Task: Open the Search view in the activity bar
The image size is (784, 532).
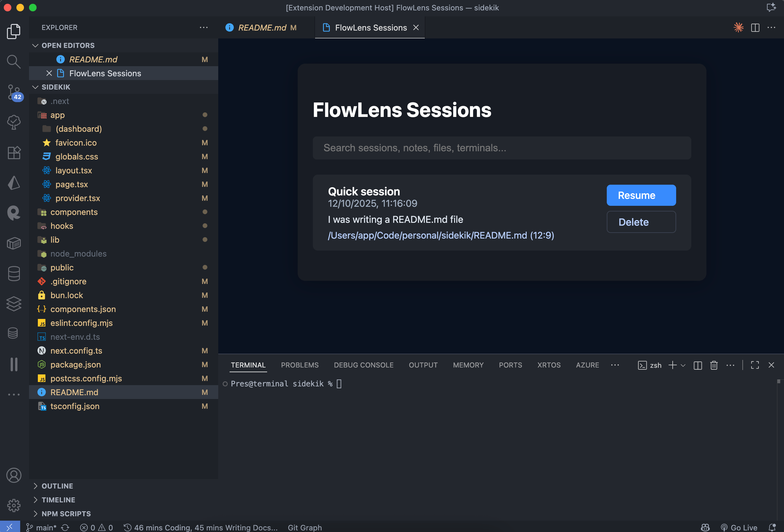Action: pyautogui.click(x=14, y=62)
